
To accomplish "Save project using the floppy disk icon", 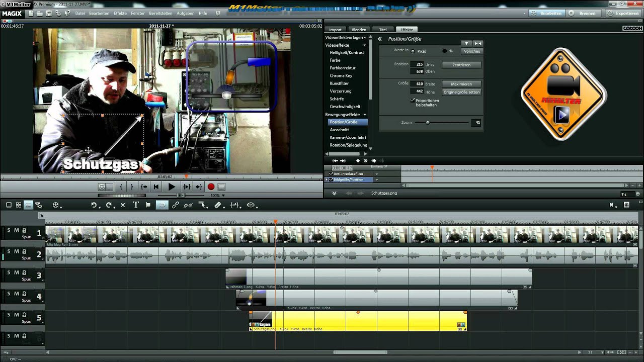I will [49, 14].
